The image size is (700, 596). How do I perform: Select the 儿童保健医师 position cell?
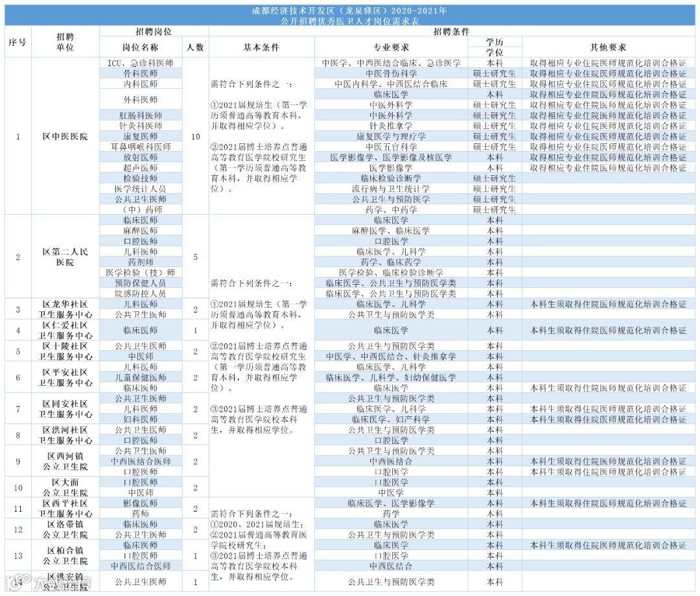pyautogui.click(x=141, y=377)
